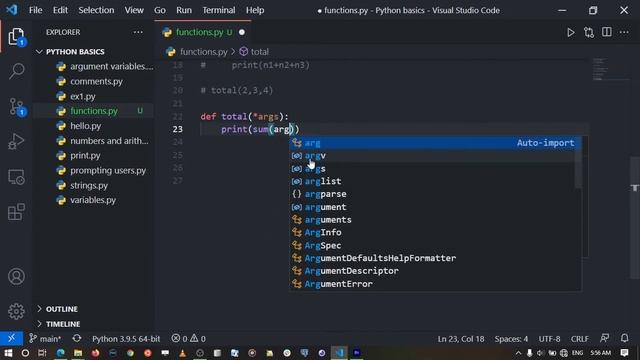Screen dimensions: 640x360
Task: Open Windows Start menu
Action: click(x=8, y=353)
